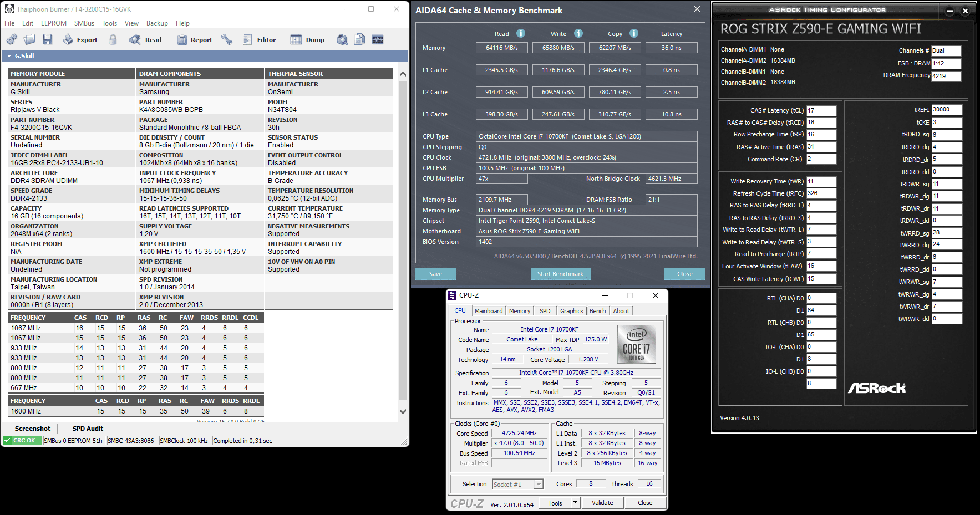The width and height of the screenshot is (980, 515).
Task: Click the Read SPD toolbar button
Action: click(145, 39)
